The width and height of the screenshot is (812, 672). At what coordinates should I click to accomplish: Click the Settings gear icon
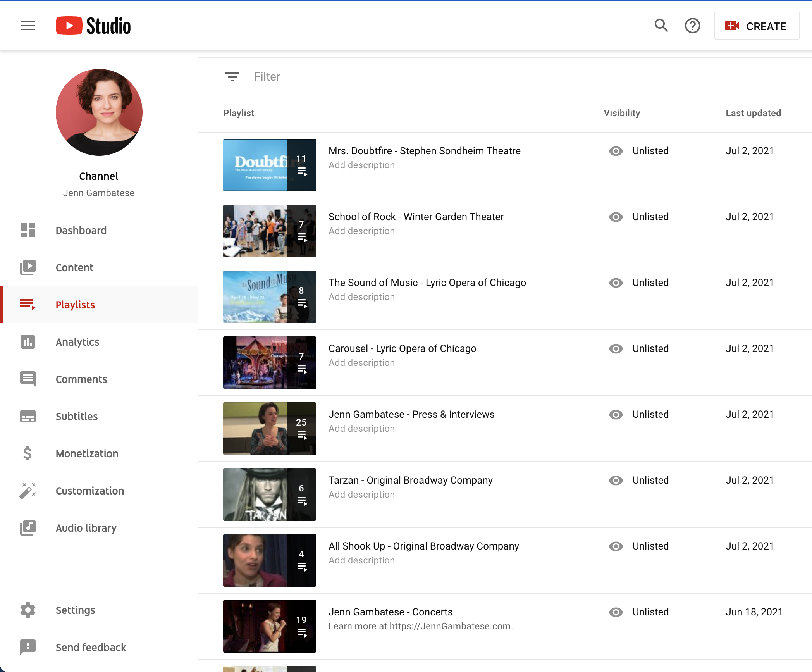click(28, 610)
